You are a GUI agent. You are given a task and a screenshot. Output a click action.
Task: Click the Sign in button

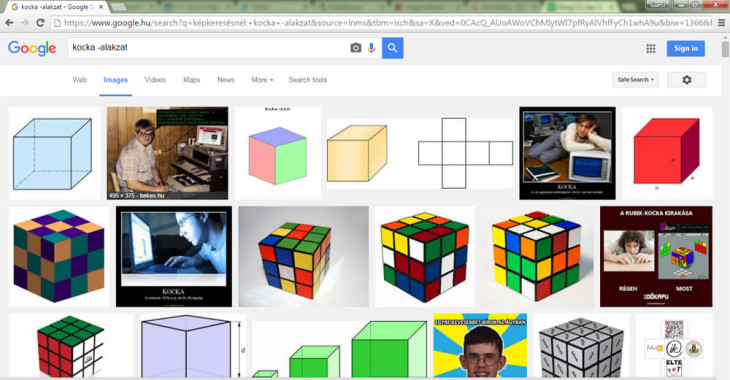pyautogui.click(x=686, y=48)
